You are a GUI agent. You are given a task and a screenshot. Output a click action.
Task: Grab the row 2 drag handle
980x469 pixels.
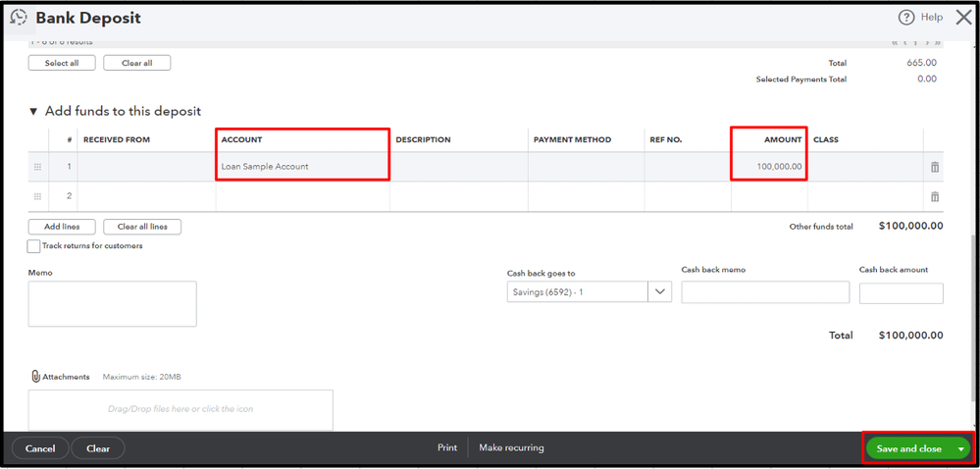click(x=37, y=196)
